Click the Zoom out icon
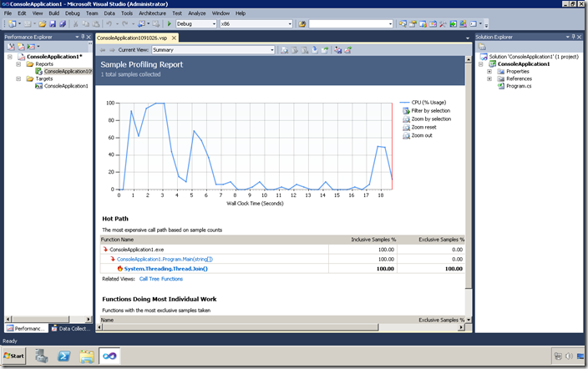Viewport: 588px width, 369px height. [405, 135]
